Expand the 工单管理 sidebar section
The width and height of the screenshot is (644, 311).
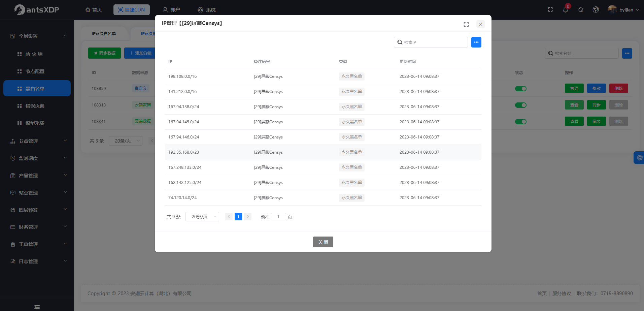[x=37, y=244]
